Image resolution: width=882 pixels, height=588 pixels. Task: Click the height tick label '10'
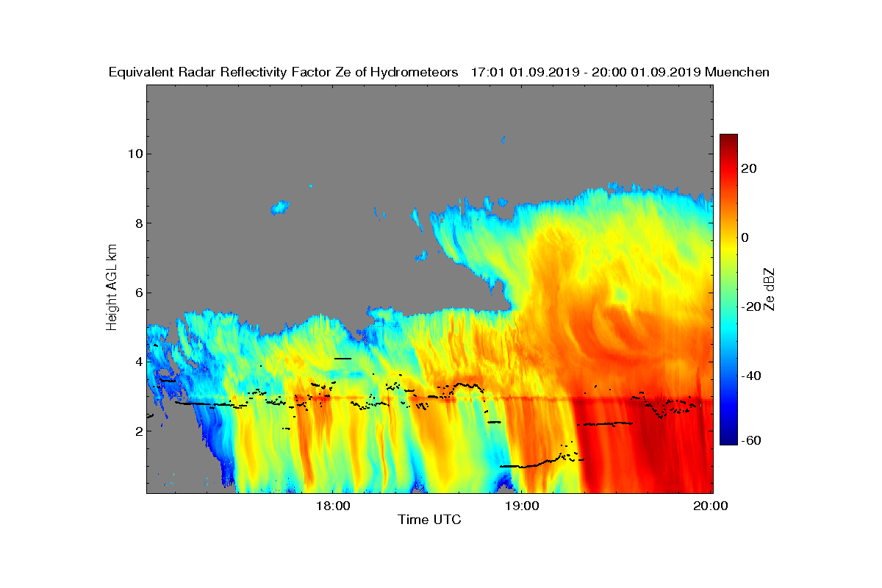(135, 154)
